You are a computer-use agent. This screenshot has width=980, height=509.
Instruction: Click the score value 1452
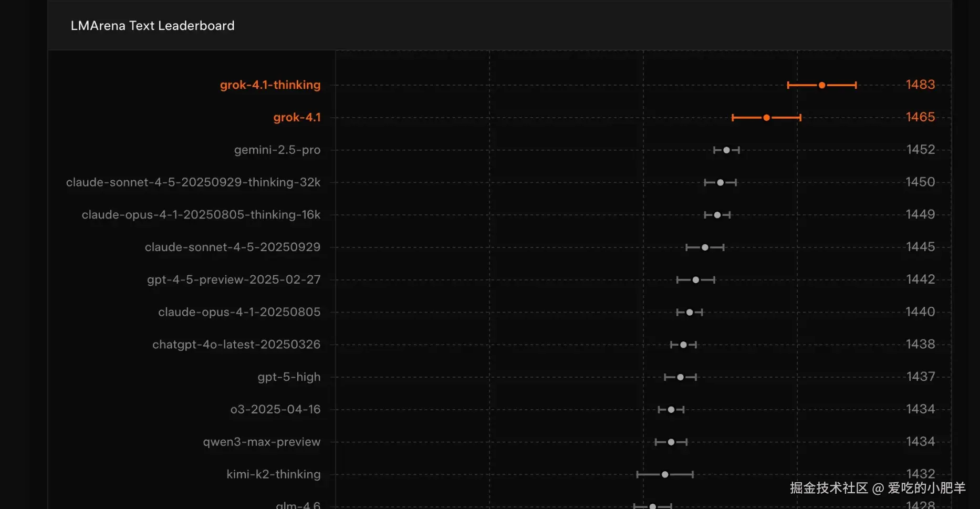point(921,150)
